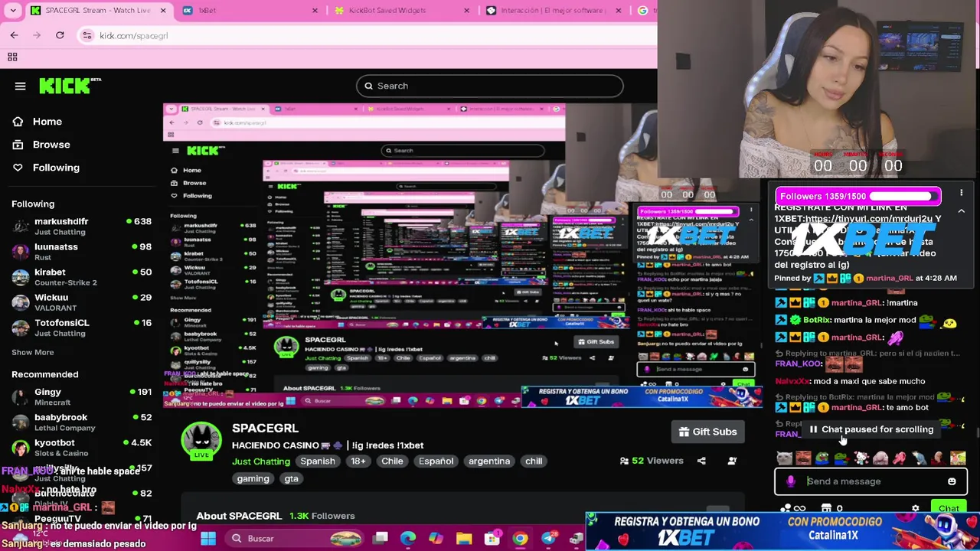The height and width of the screenshot is (551, 980).
Task: Open the Just Chatting category link
Action: pyautogui.click(x=261, y=461)
